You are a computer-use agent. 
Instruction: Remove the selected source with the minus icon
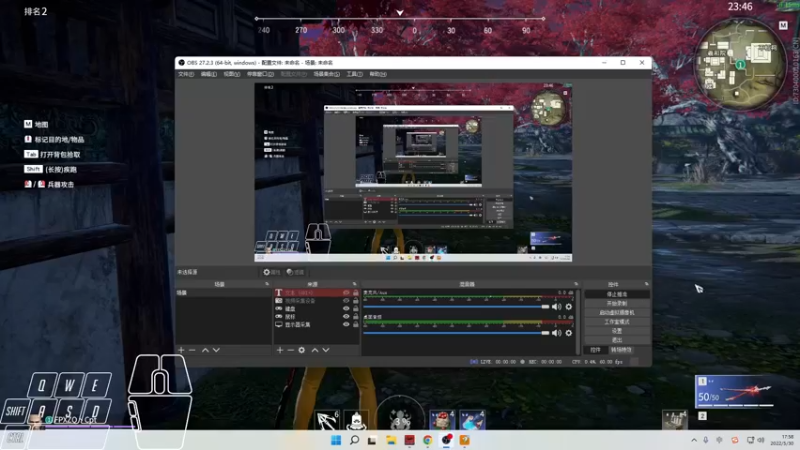click(290, 350)
